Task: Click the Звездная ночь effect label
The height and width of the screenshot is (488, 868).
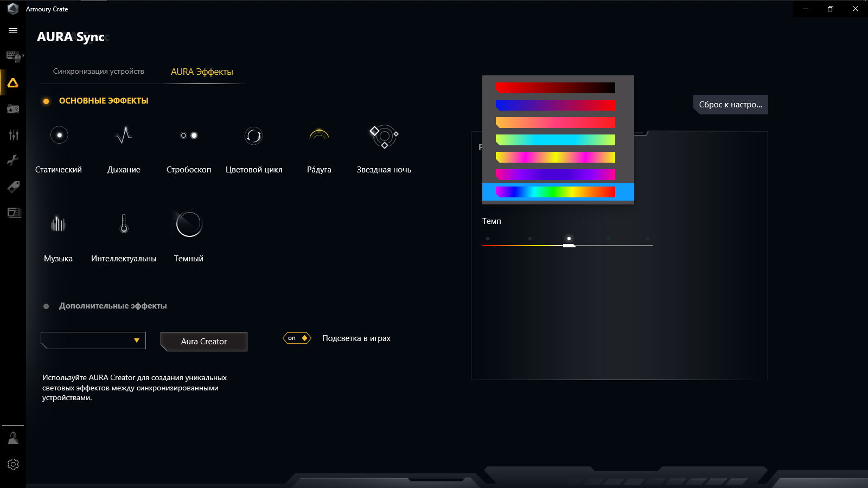Action: coord(384,170)
